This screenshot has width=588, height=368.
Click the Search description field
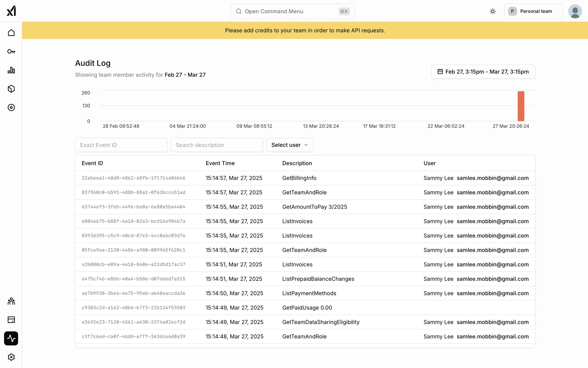(217, 145)
